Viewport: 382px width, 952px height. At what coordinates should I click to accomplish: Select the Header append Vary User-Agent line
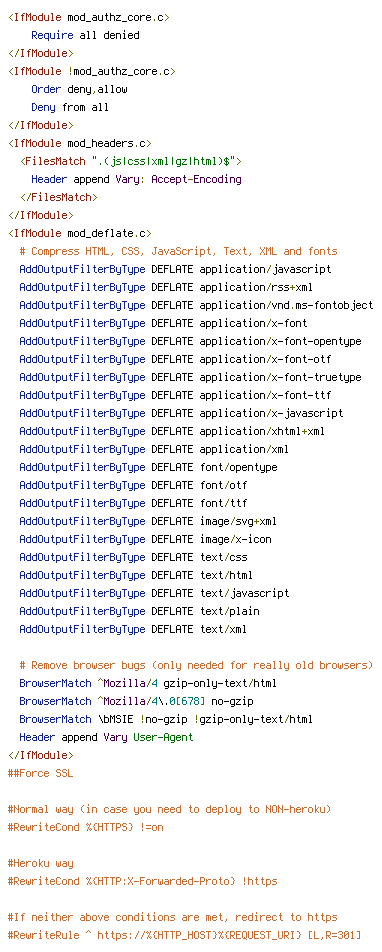tap(107, 738)
